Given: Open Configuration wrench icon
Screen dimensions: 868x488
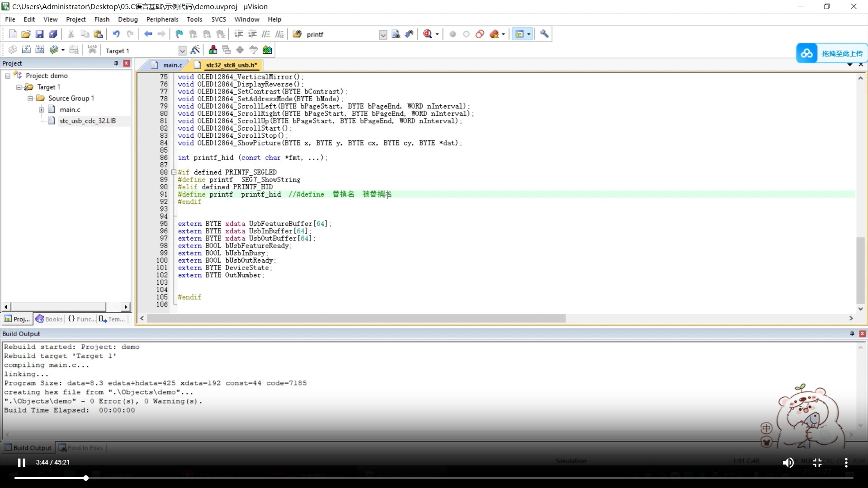Looking at the screenshot, I should [x=544, y=34].
